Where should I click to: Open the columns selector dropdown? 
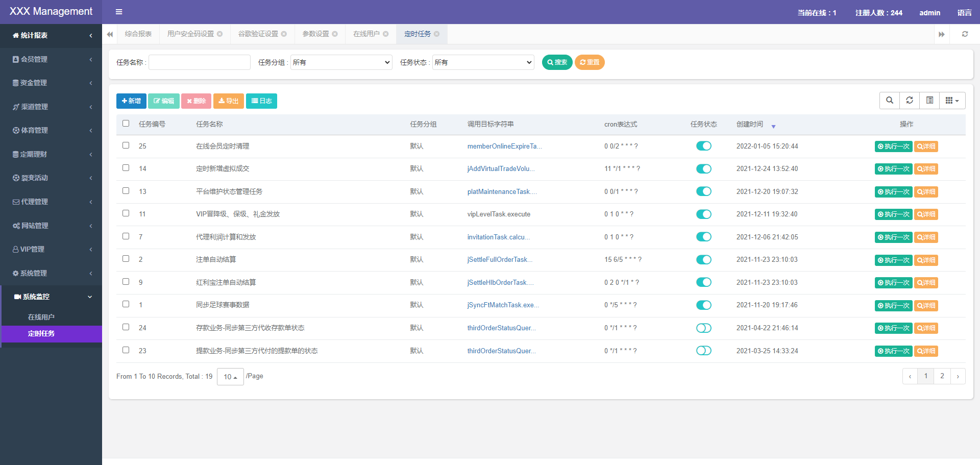click(x=952, y=101)
